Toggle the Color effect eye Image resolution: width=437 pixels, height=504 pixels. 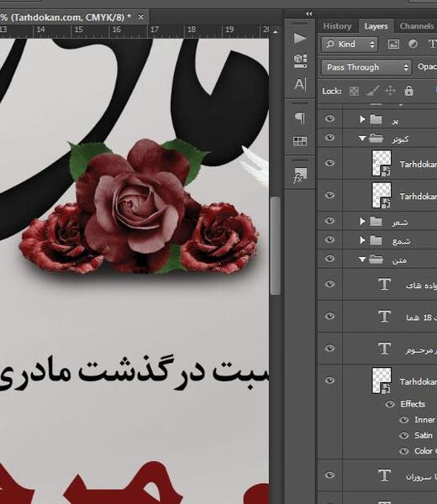click(x=404, y=451)
